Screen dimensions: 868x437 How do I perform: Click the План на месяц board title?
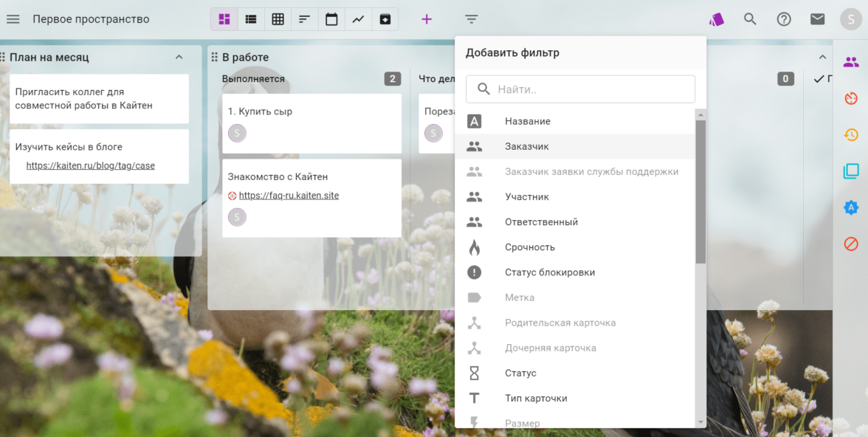pos(49,57)
